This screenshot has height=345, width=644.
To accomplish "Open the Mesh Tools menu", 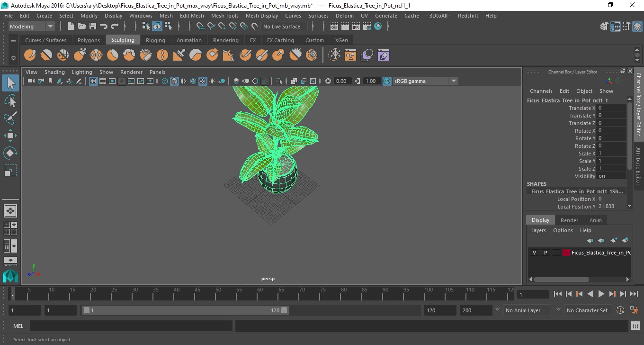I will click(224, 16).
